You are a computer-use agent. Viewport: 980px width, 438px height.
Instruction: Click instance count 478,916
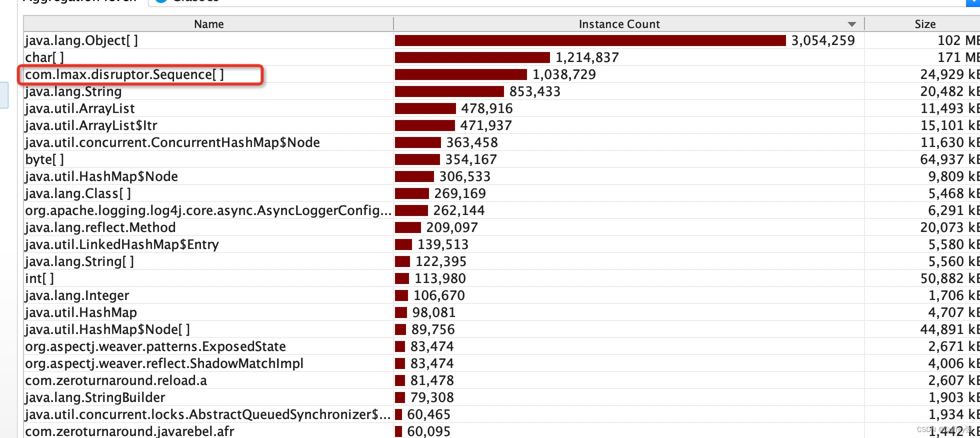487,108
